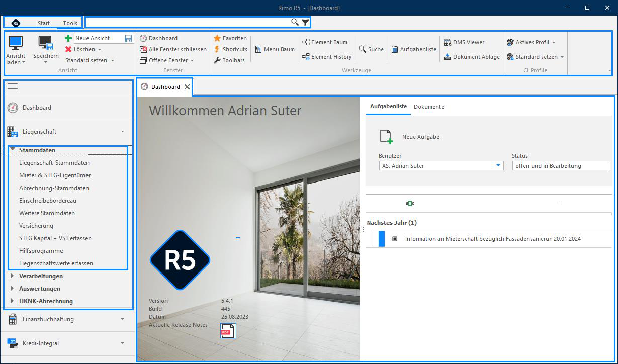Viewport: 618px width, 364px height.
Task: Expand the Kredi-Integral sidebar section
Action: (123, 343)
